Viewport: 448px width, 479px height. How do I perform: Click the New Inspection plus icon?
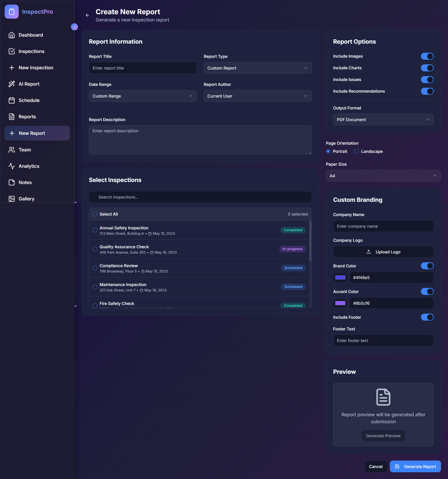(x=12, y=68)
